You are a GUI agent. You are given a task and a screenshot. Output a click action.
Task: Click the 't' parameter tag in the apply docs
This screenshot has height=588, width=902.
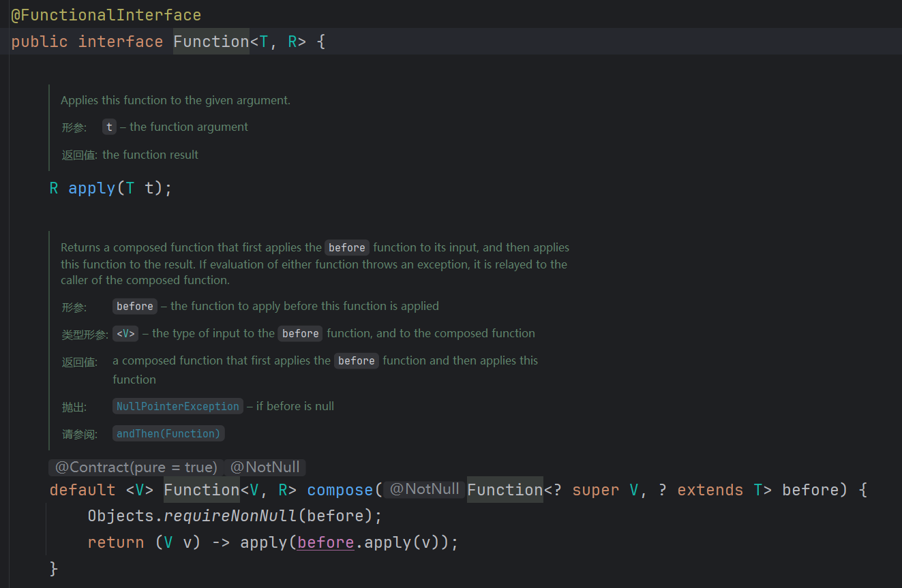point(109,127)
